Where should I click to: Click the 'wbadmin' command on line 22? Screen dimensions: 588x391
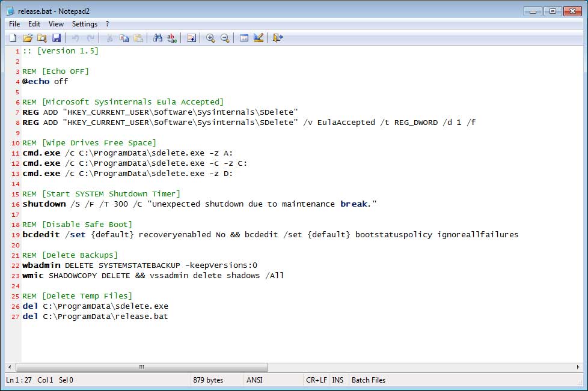pos(41,265)
